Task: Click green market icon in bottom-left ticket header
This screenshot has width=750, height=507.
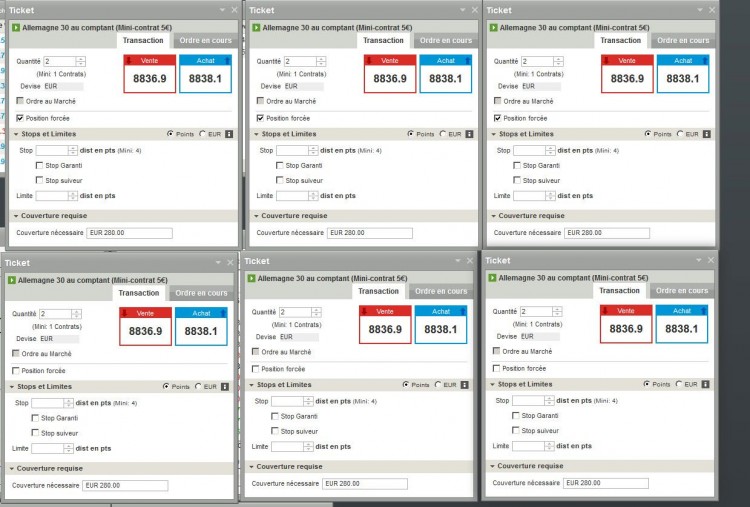Action: 11,280
